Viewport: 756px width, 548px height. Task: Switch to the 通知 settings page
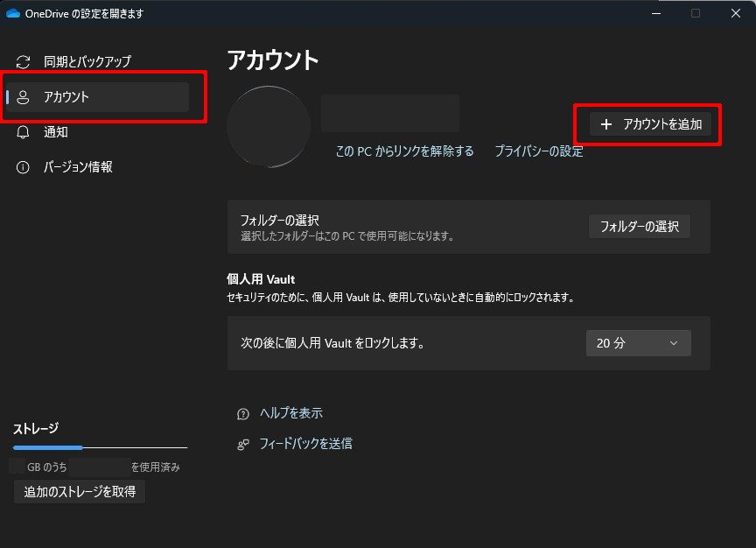[x=56, y=132]
